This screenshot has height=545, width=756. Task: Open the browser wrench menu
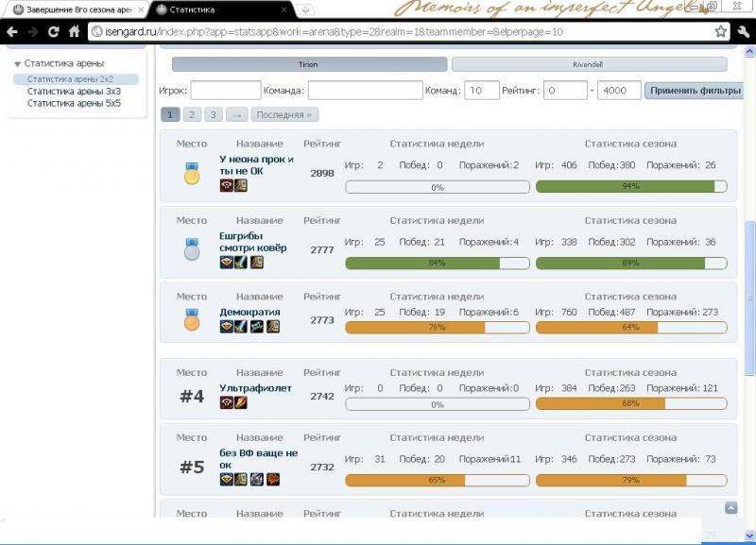(x=744, y=32)
